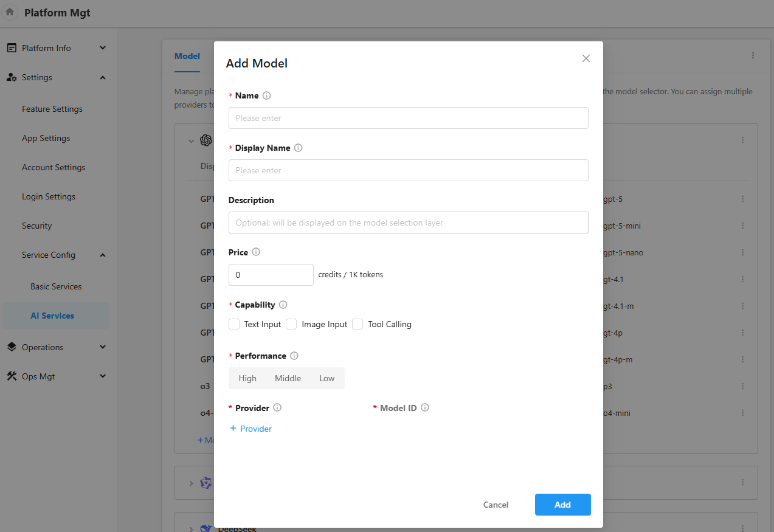Tick the Tool Calling checkbox
The width and height of the screenshot is (774, 532).
pos(358,324)
